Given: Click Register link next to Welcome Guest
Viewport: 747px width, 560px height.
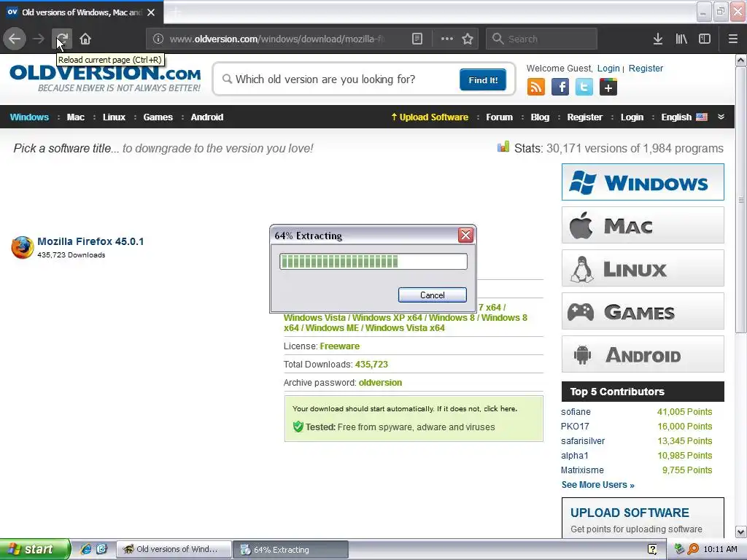Looking at the screenshot, I should coord(646,68).
